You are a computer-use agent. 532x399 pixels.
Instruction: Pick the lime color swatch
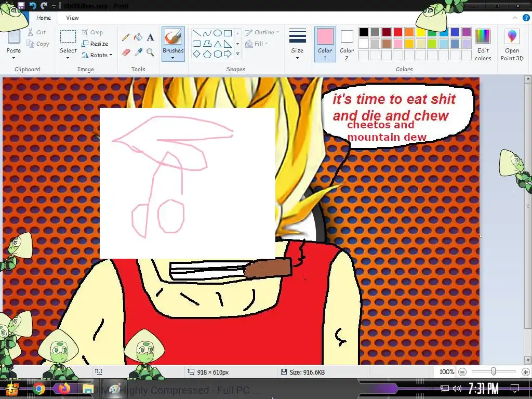(x=432, y=44)
